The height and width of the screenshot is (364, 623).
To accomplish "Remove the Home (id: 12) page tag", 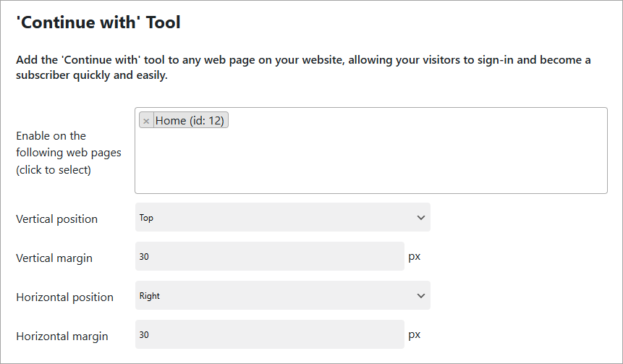I will click(146, 121).
